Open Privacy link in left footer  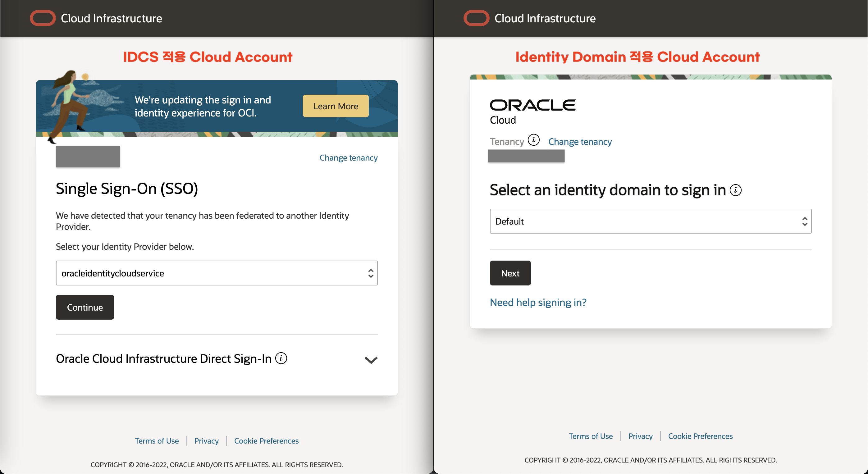(x=207, y=441)
